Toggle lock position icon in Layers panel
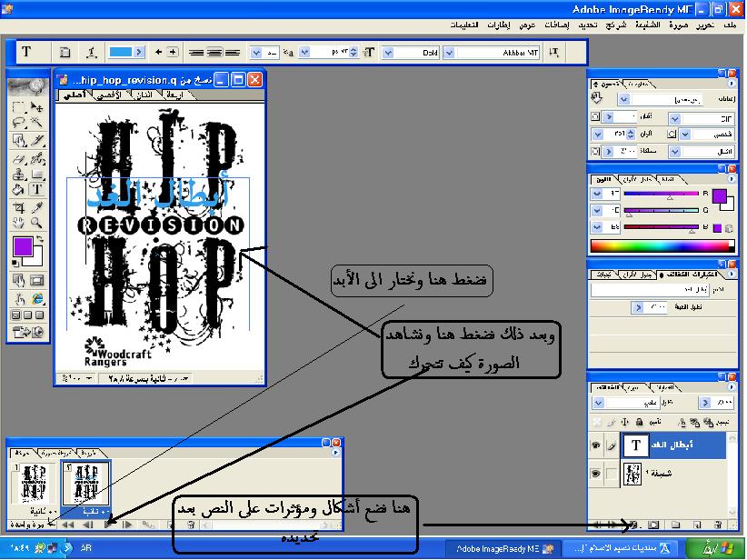The image size is (747, 560). [x=625, y=422]
